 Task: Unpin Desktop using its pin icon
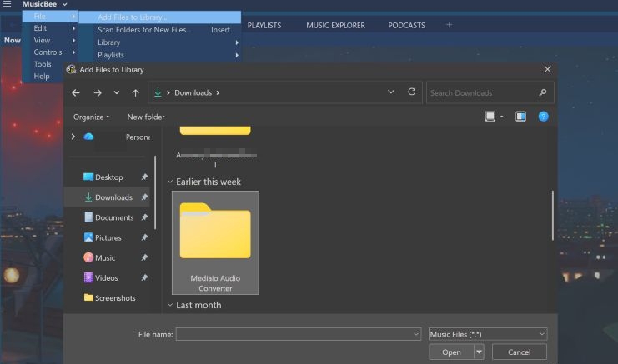pyautogui.click(x=144, y=177)
